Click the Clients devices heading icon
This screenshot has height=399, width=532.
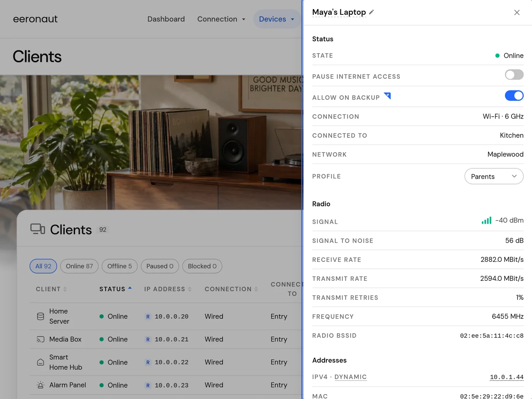point(38,229)
